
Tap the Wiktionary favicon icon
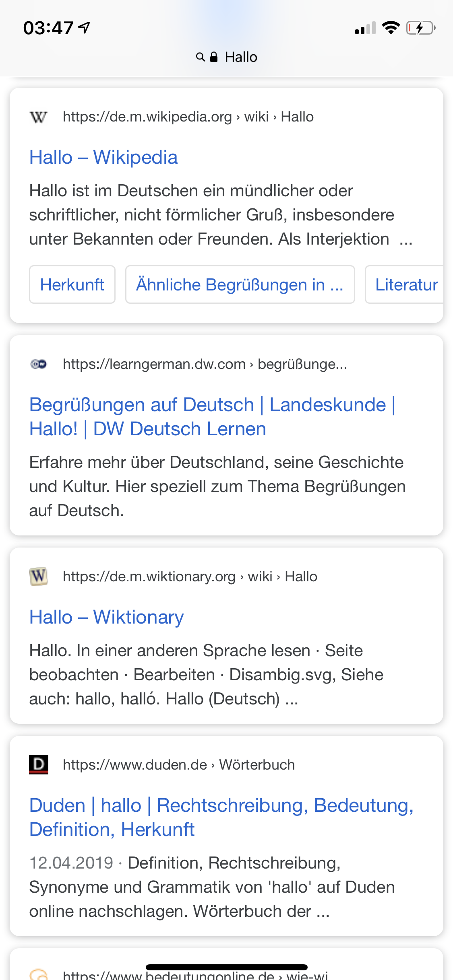point(39,576)
